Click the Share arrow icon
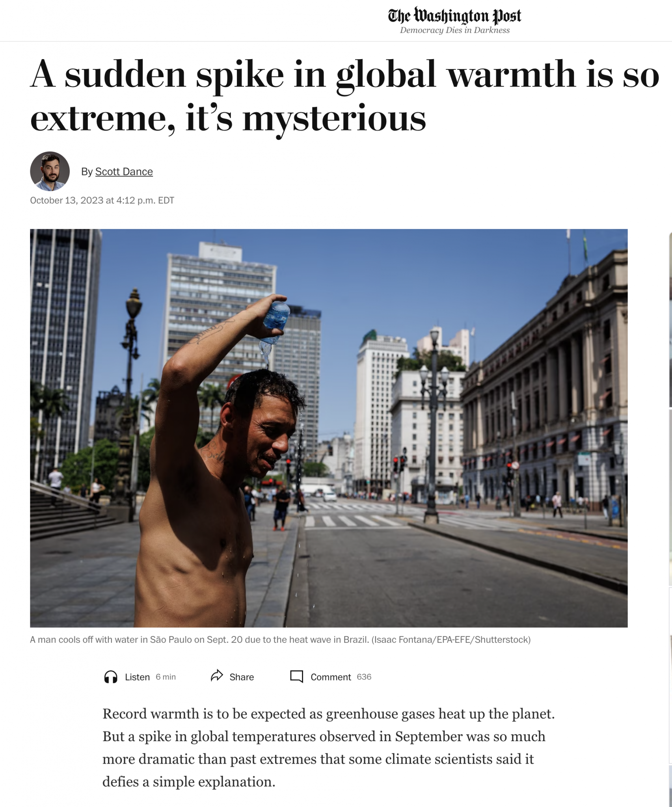The width and height of the screenshot is (672, 807). [217, 676]
